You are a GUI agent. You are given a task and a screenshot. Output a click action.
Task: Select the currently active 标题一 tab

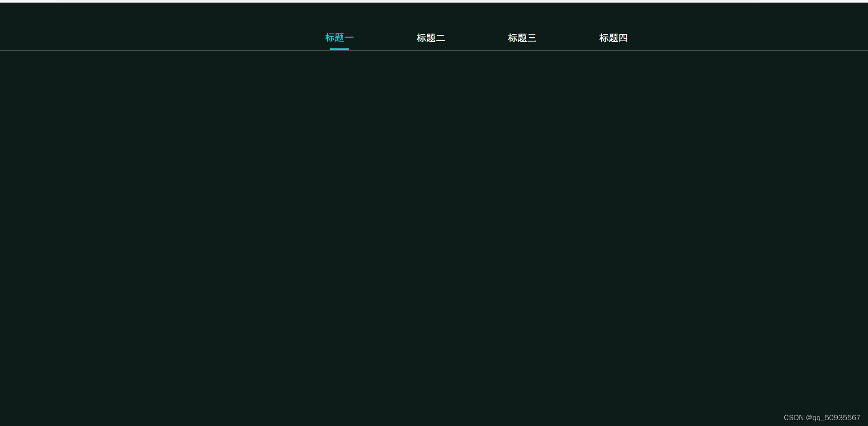click(x=339, y=38)
